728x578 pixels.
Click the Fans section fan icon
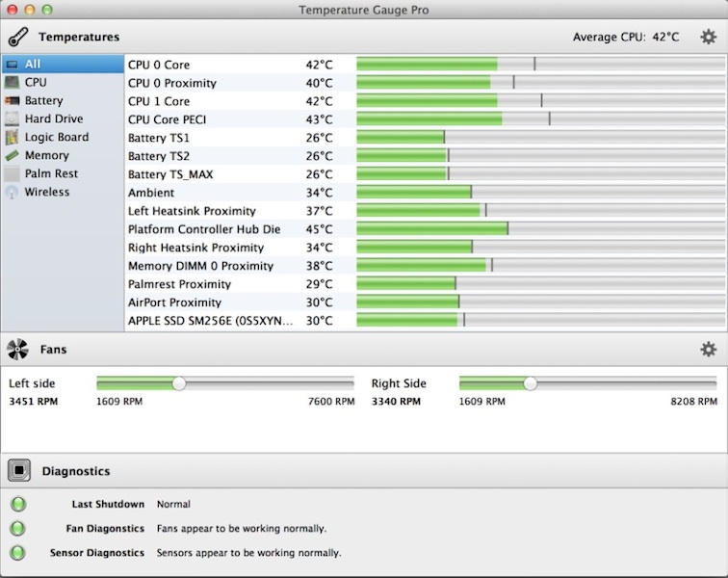click(18, 350)
